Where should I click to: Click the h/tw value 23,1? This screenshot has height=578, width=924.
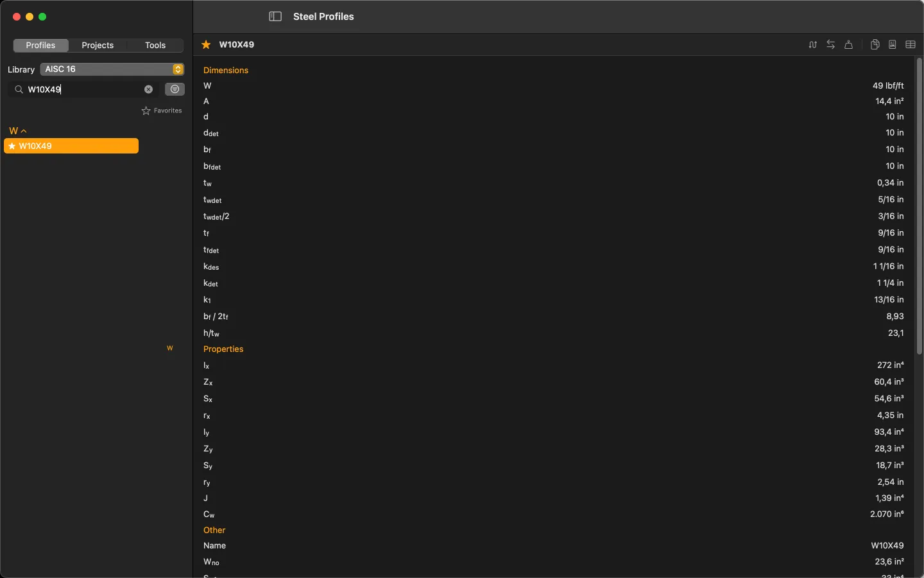click(896, 333)
